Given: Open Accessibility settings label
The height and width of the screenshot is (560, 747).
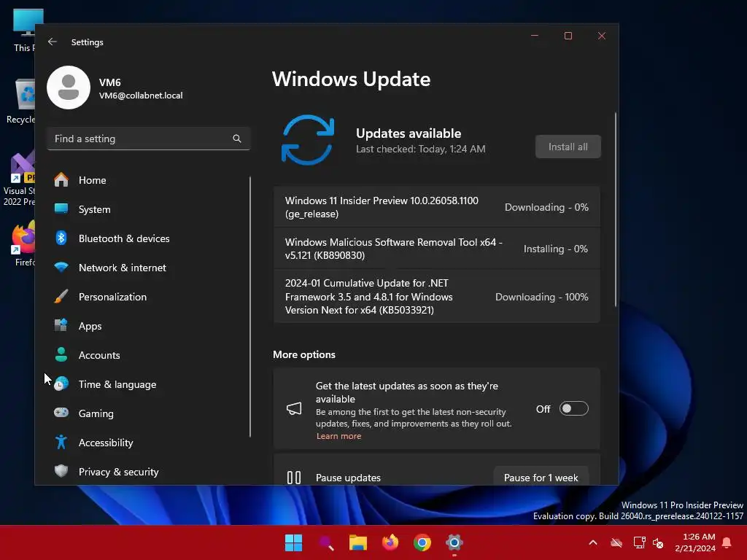Looking at the screenshot, I should [106, 443].
